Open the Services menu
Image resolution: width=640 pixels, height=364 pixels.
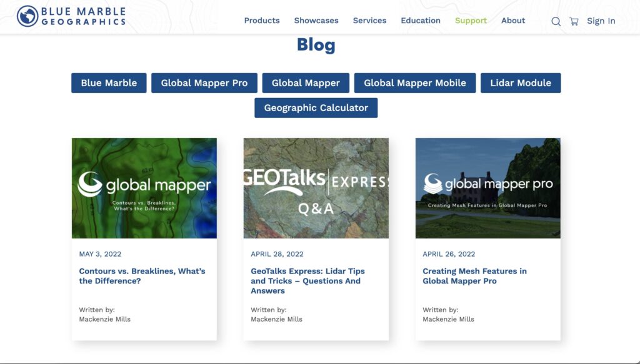click(369, 21)
